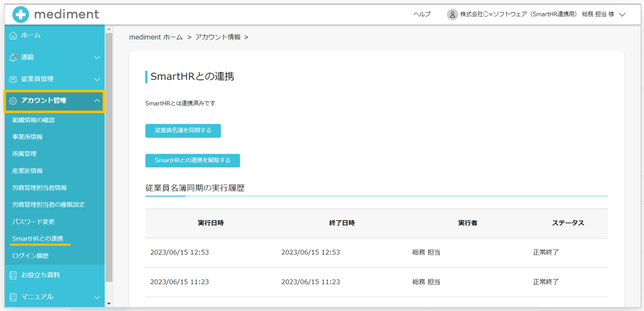644x311 pixels.
Task: Click the people icon beside 従業員管理
Action: tap(13, 79)
